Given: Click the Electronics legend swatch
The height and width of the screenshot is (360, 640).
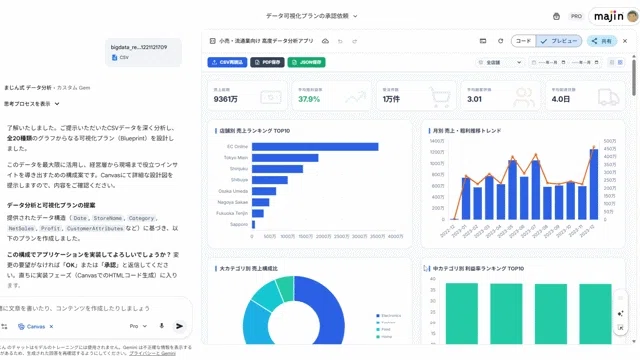Looking at the screenshot, I should click(378, 316).
